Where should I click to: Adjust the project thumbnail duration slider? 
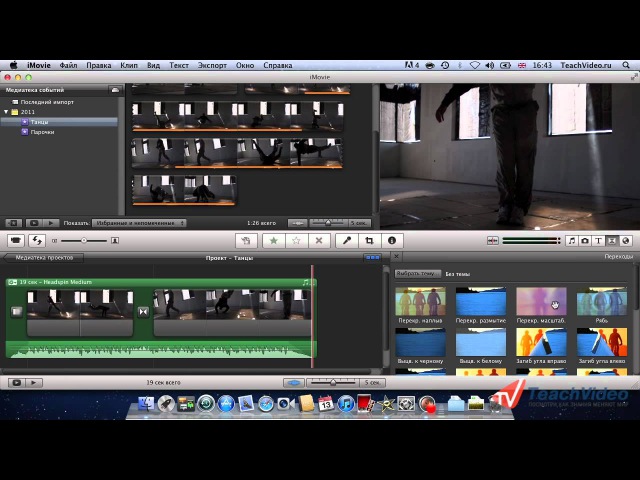pyautogui.click(x=333, y=382)
